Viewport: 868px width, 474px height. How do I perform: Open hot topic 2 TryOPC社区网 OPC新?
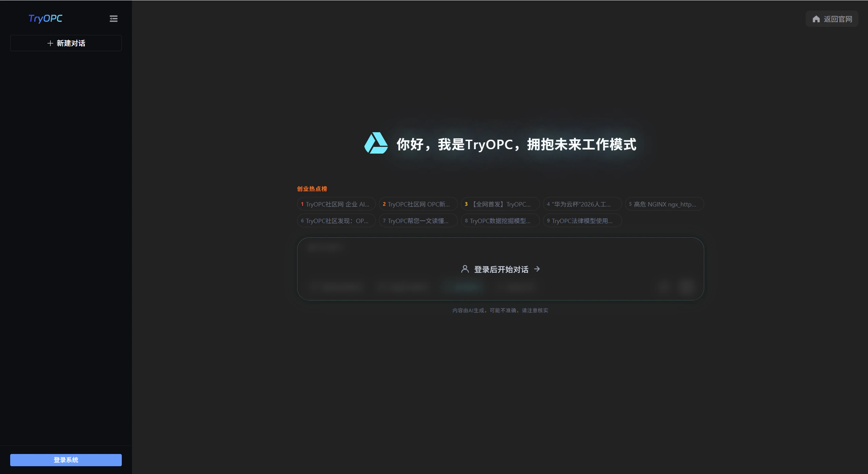tap(418, 204)
